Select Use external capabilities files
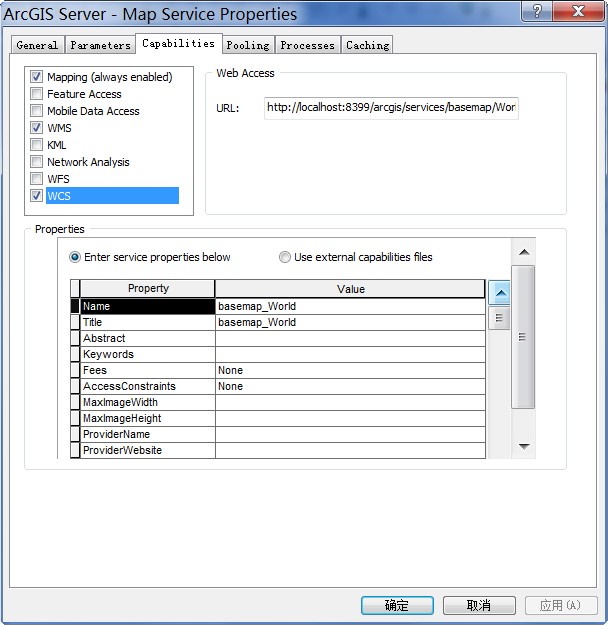 [x=285, y=257]
